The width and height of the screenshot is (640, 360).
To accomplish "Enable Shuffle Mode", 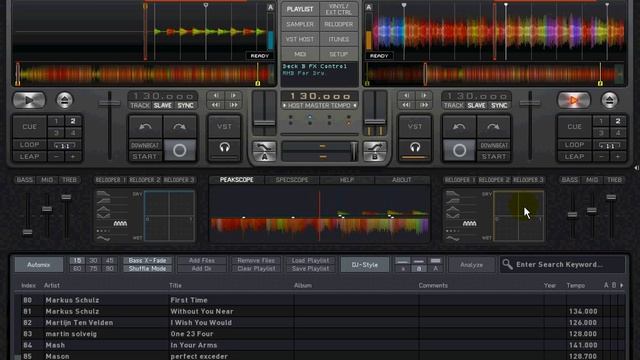I will (x=147, y=269).
